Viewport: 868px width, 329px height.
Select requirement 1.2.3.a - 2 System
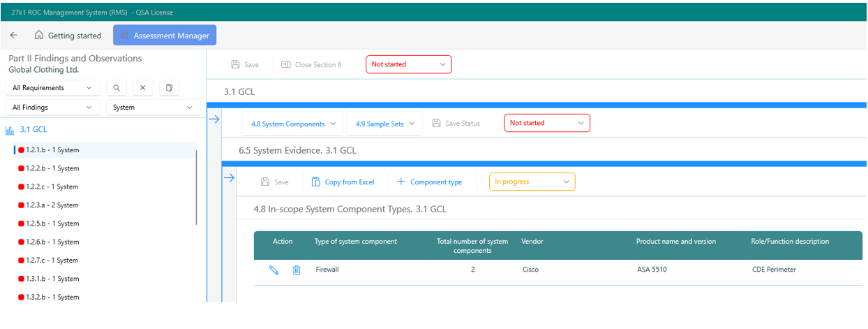(52, 205)
